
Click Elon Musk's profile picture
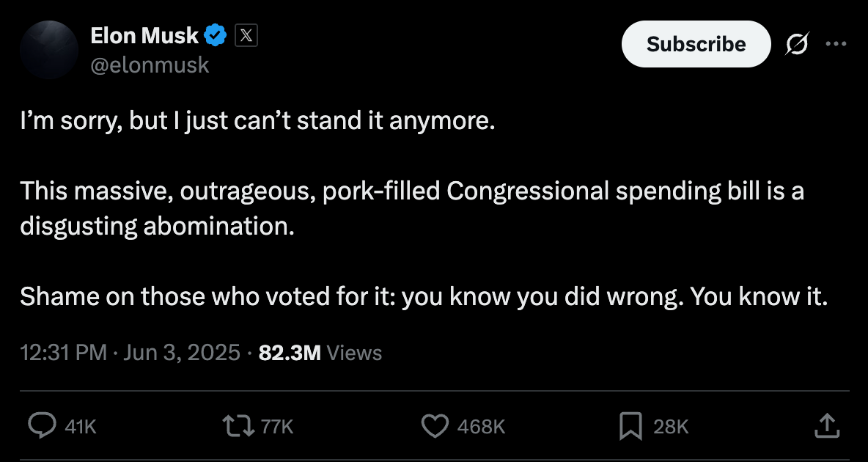[49, 50]
